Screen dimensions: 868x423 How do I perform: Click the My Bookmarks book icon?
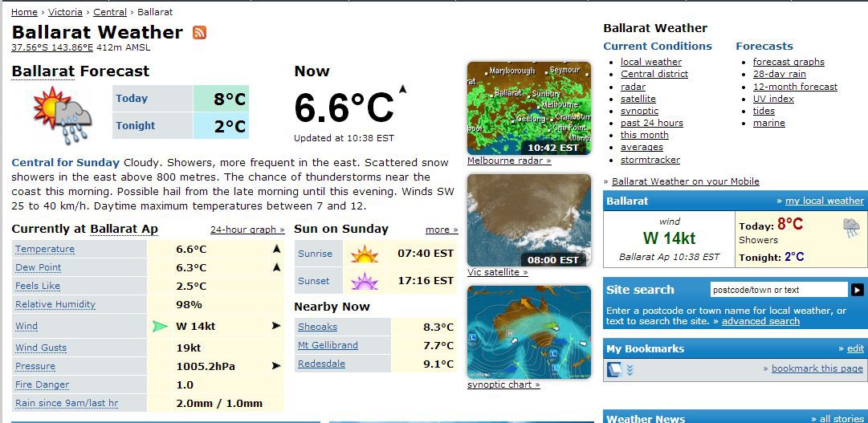(x=614, y=369)
